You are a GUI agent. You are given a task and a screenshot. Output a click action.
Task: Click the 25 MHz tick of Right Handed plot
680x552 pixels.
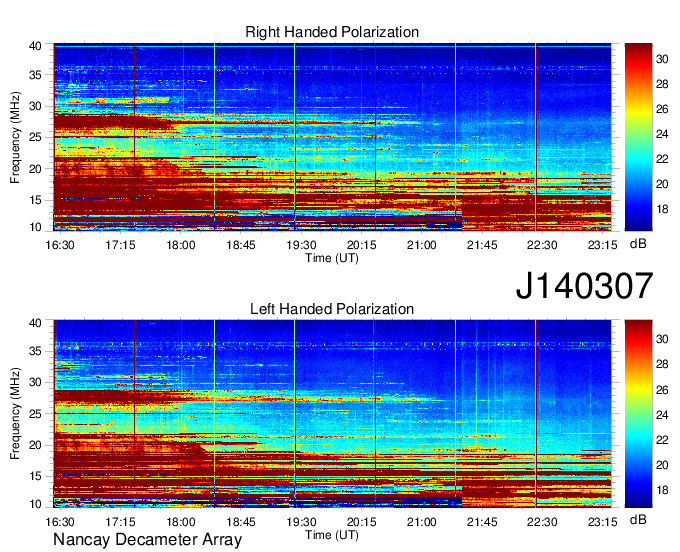click(35, 137)
